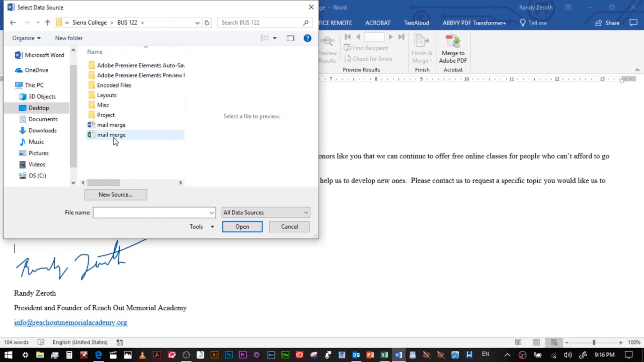The width and height of the screenshot is (644, 362).
Task: Cancel the Select Data Source dialog
Action: (289, 227)
